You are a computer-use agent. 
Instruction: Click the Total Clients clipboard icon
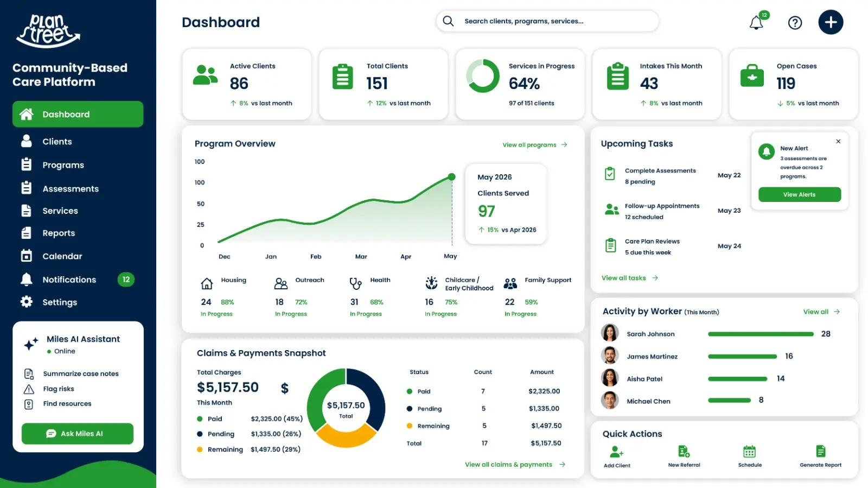tap(342, 77)
